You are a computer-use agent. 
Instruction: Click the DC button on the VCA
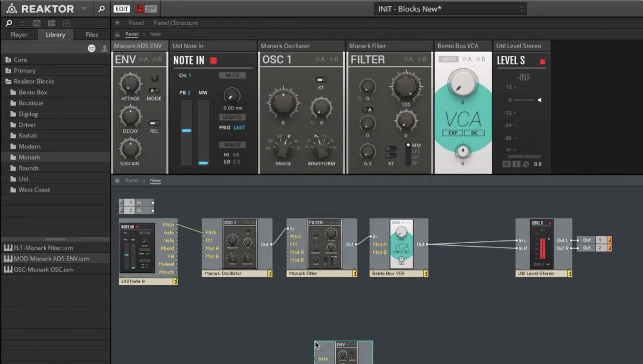474,133
